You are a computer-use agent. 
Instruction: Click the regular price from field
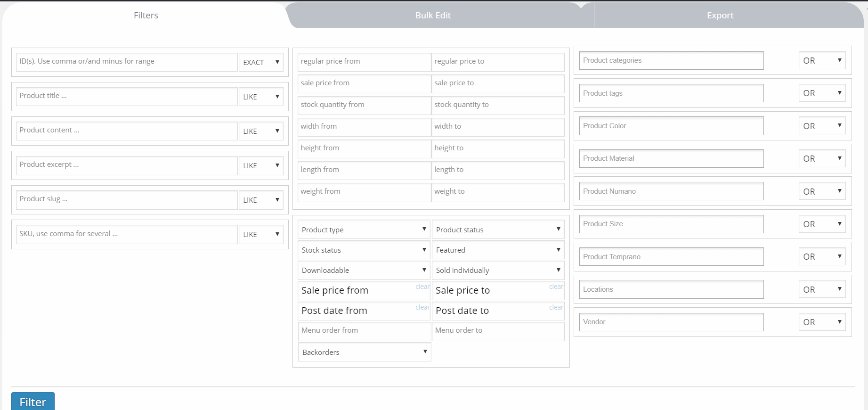point(364,62)
